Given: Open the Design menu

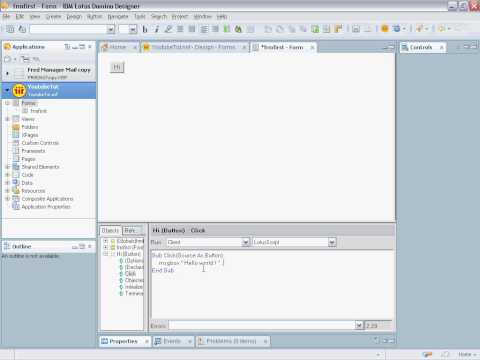Looking at the screenshot, I should coord(74,16).
